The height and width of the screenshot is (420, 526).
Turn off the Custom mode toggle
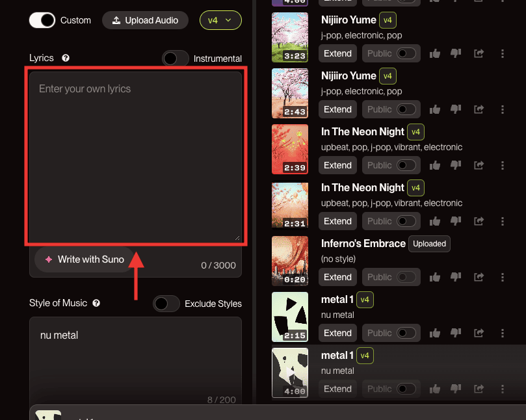click(42, 20)
